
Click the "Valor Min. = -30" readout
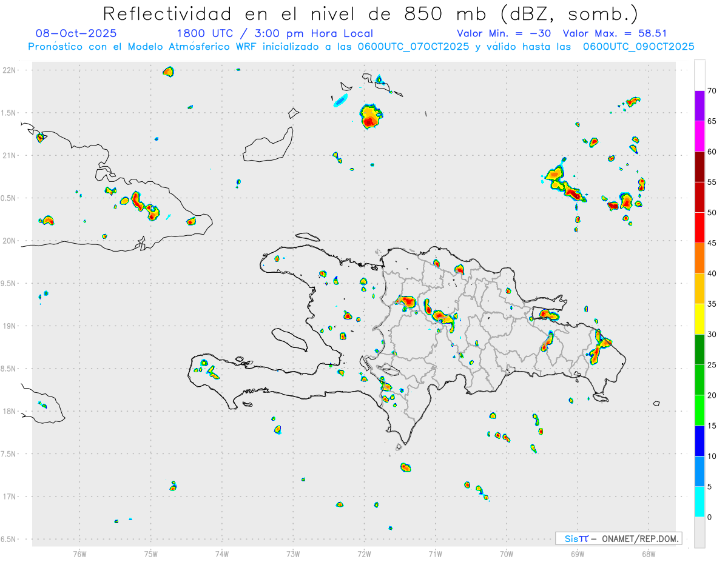point(504,33)
